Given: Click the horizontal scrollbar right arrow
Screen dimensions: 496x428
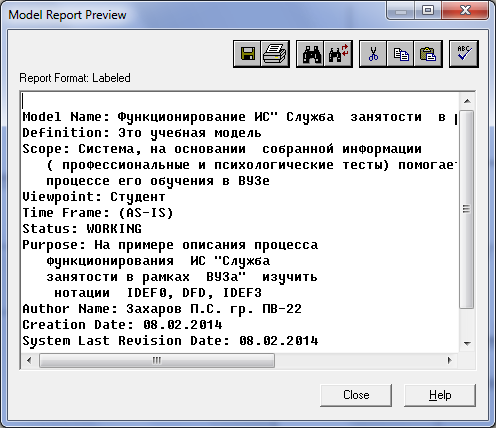Looking at the screenshot, I should click(450, 360).
